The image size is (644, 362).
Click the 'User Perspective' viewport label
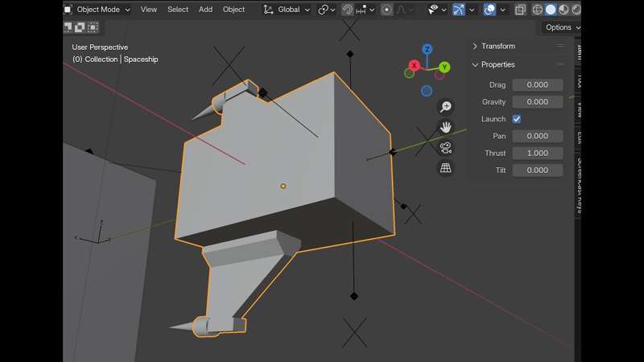coord(100,47)
